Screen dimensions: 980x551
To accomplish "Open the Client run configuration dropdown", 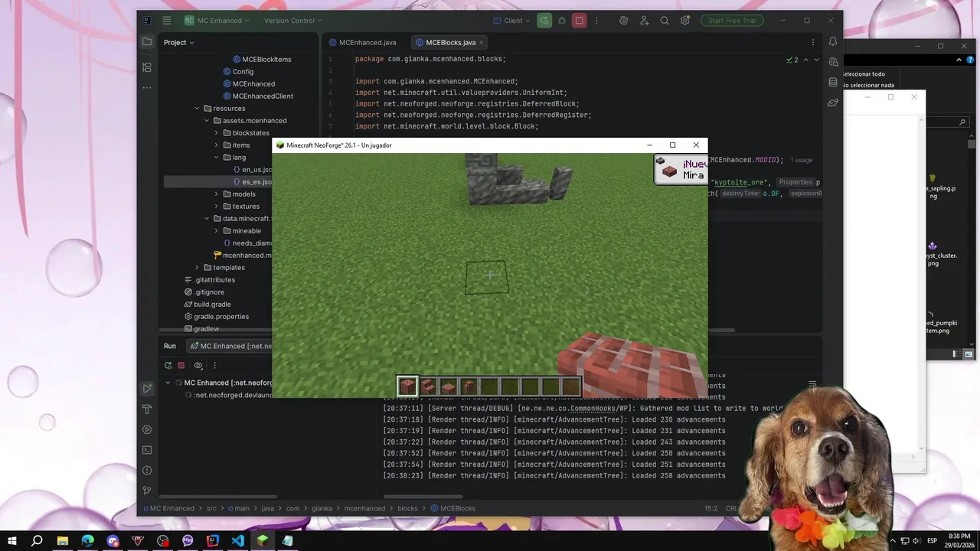I will coord(511,21).
